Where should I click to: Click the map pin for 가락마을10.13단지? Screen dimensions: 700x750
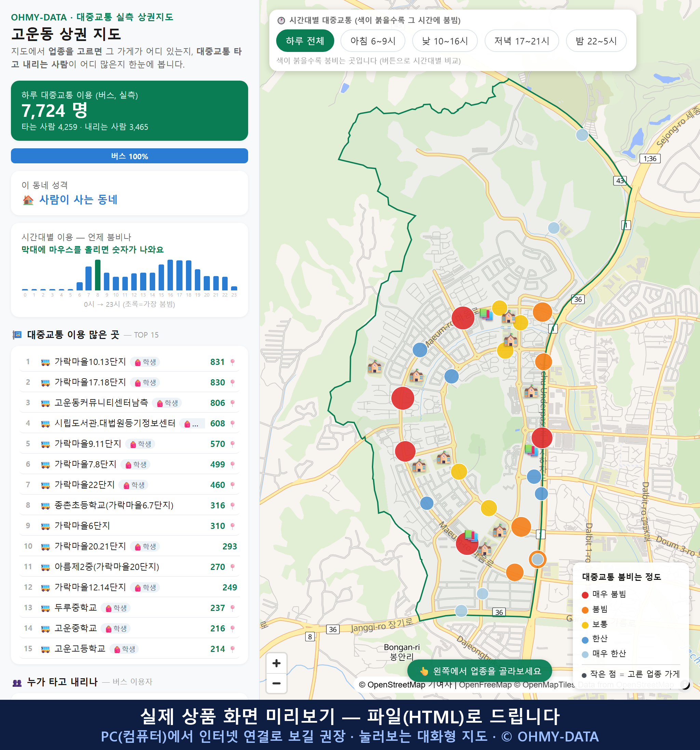tap(232, 362)
